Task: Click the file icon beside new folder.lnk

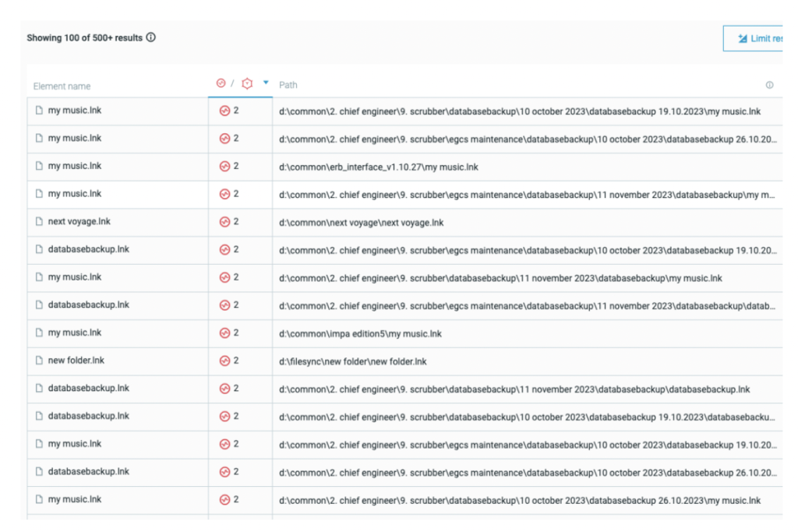Action: tap(38, 361)
